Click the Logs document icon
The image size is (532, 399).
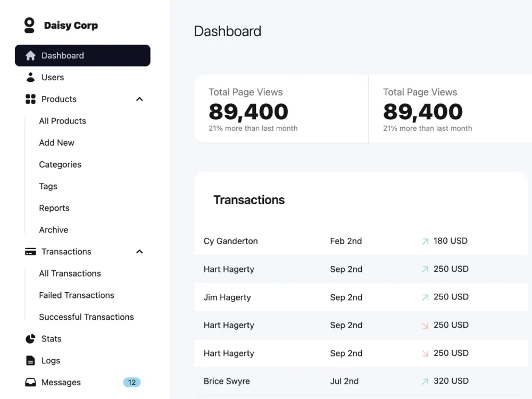[30, 361]
